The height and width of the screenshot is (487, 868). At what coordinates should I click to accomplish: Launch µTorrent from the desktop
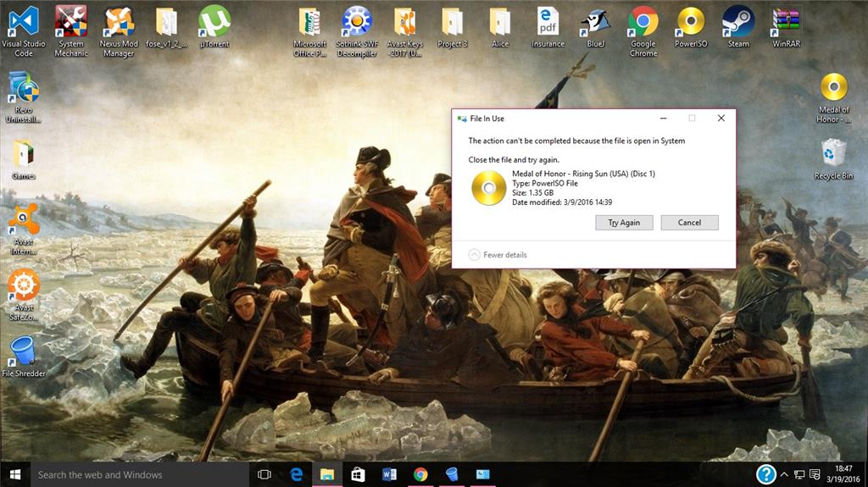(x=214, y=26)
